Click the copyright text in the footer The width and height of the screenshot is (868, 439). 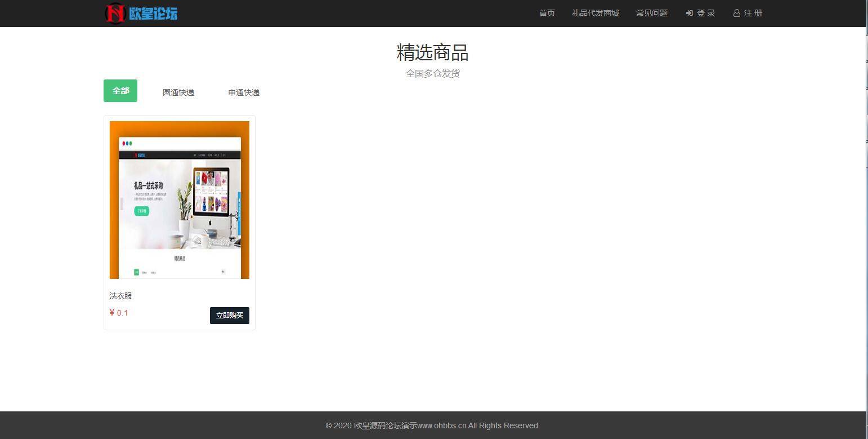(432, 425)
